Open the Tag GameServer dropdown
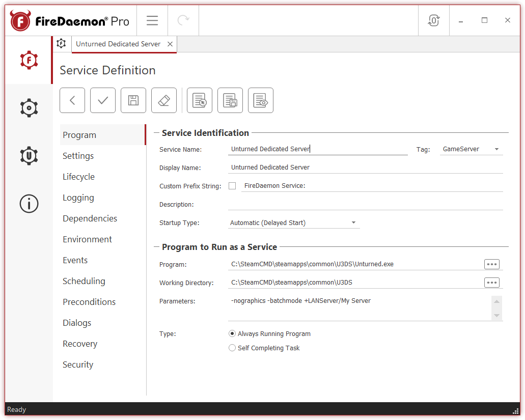 471,149
